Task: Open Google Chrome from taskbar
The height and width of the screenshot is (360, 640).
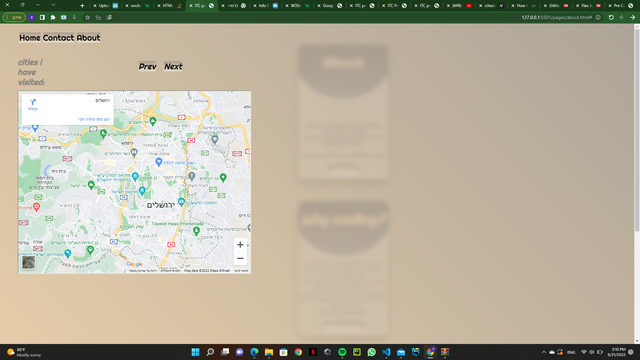Action: pos(298,352)
